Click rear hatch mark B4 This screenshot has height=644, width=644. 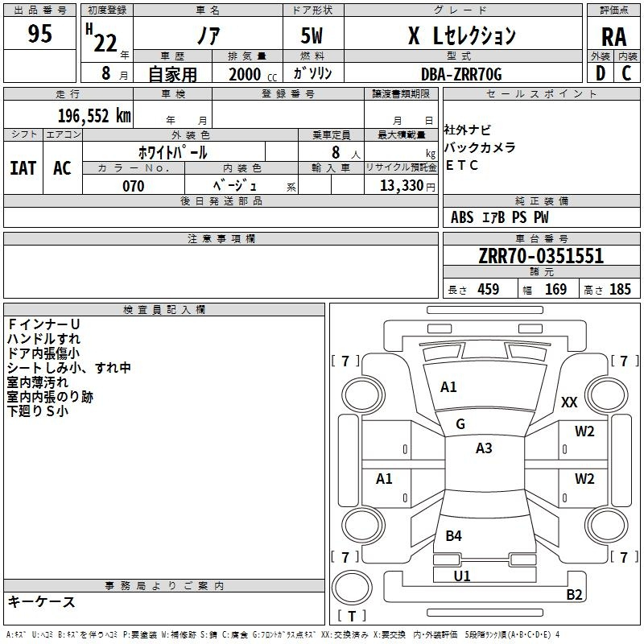pyautogui.click(x=453, y=536)
